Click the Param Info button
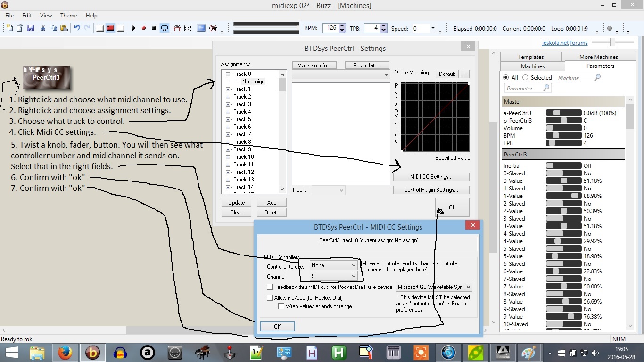 click(x=367, y=66)
